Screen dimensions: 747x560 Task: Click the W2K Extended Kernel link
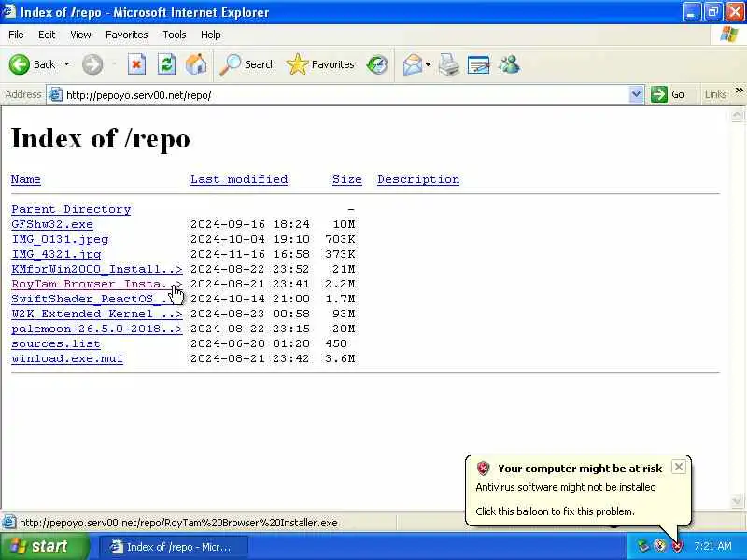(97, 314)
